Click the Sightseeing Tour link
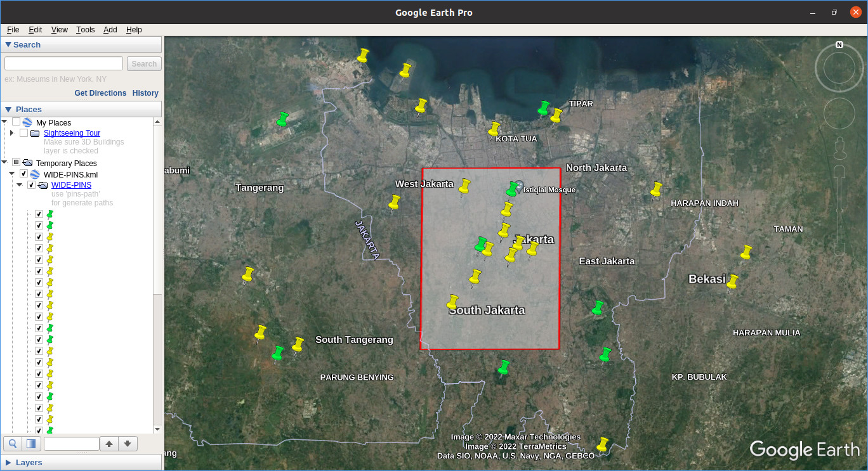This screenshot has height=471, width=868. click(72, 133)
